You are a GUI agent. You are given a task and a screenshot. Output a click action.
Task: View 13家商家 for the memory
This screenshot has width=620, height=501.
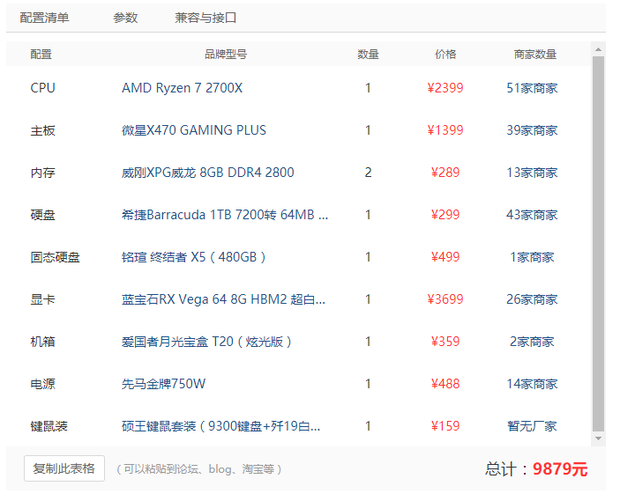click(x=532, y=172)
